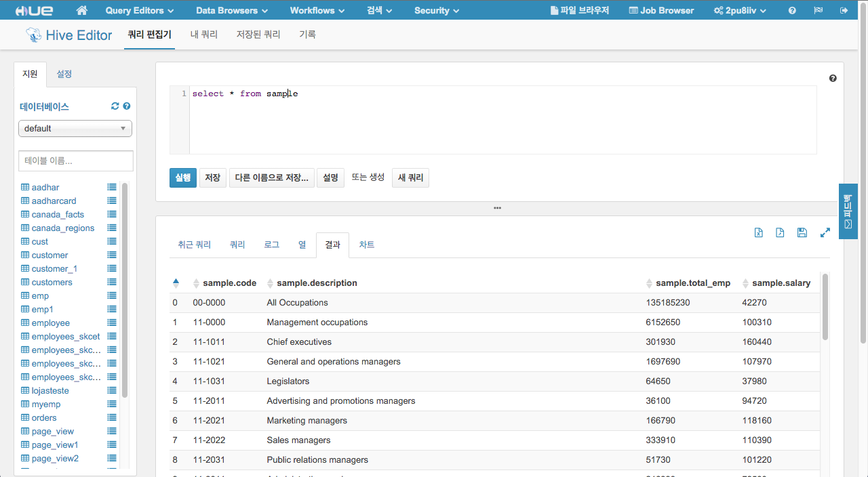Preview data icon for customers table

tap(112, 282)
